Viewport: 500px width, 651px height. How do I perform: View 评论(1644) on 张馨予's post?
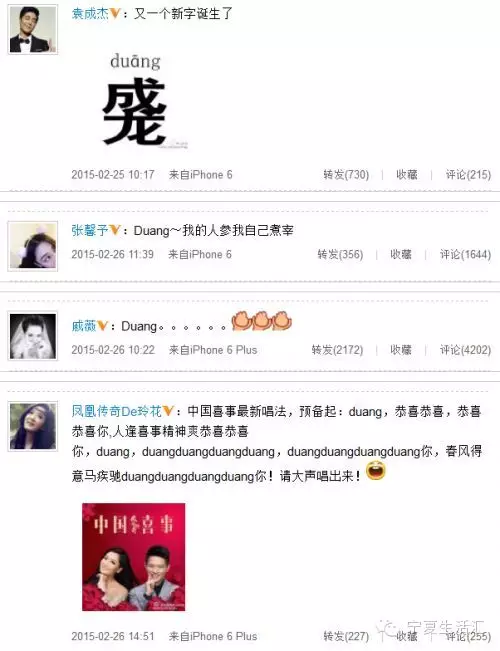tap(465, 255)
